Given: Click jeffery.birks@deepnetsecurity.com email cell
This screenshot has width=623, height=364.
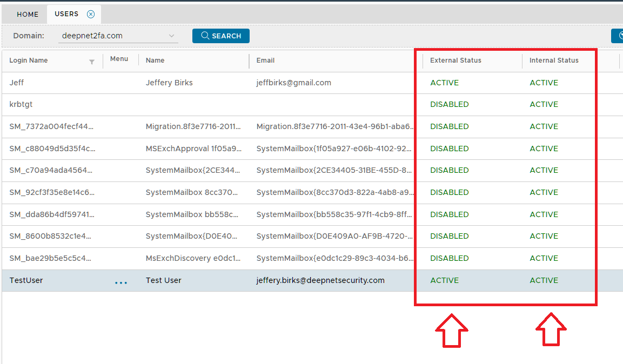Looking at the screenshot, I should click(320, 280).
